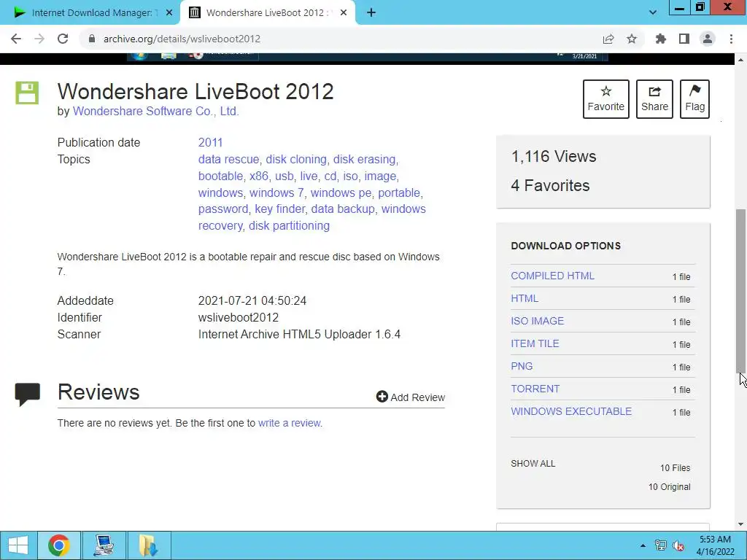This screenshot has width=747, height=560.
Task: Click the scrollbar down arrow
Action: pos(741,524)
